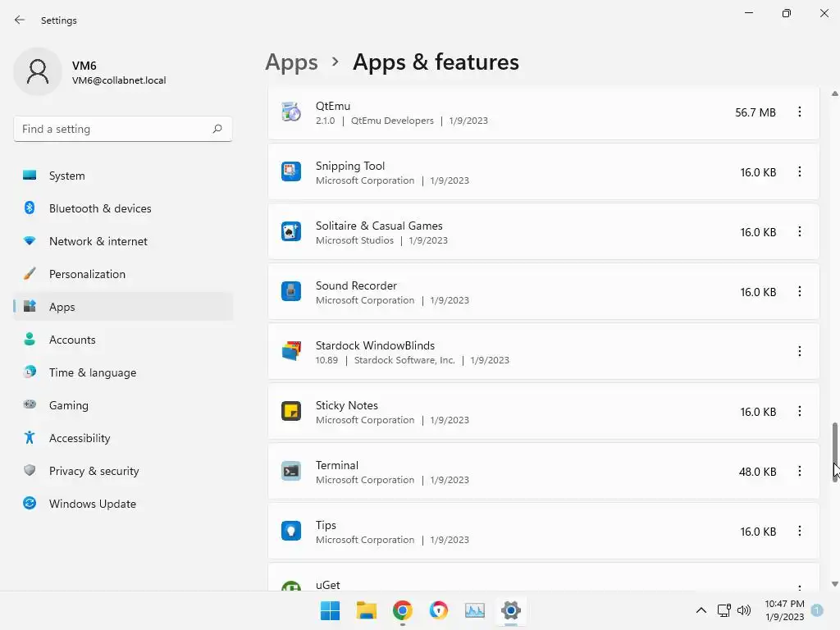Viewport: 840px width, 630px height.
Task: Go back with the back arrow
Action: 20,20
